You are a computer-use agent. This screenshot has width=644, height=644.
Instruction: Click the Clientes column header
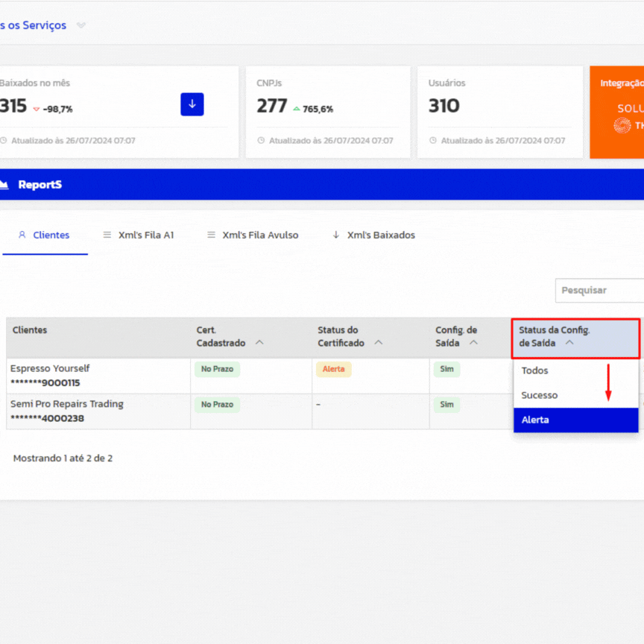click(30, 330)
